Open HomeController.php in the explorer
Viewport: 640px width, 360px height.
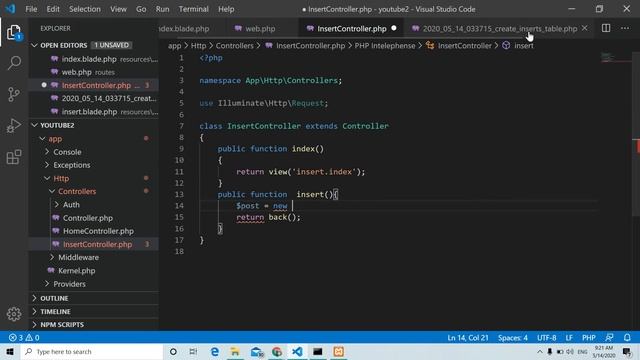pyautogui.click(x=98, y=231)
